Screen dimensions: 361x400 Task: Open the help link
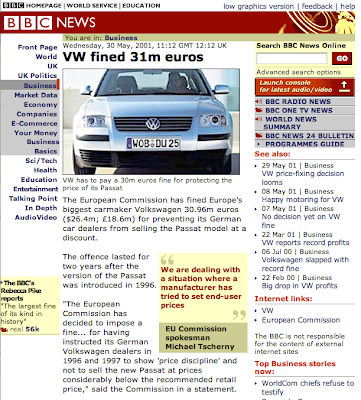(347, 6)
